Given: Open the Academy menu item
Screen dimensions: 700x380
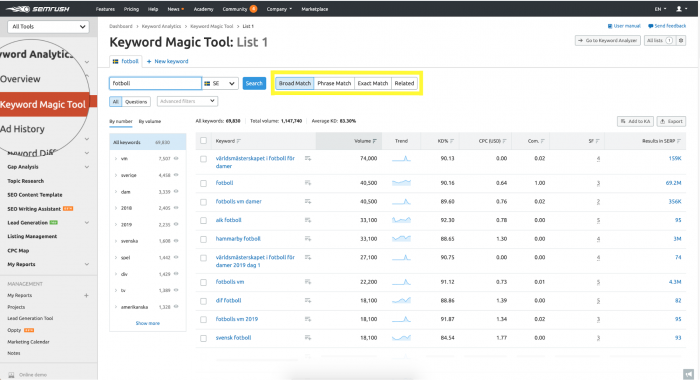Looking at the screenshot, I should tap(204, 9).
